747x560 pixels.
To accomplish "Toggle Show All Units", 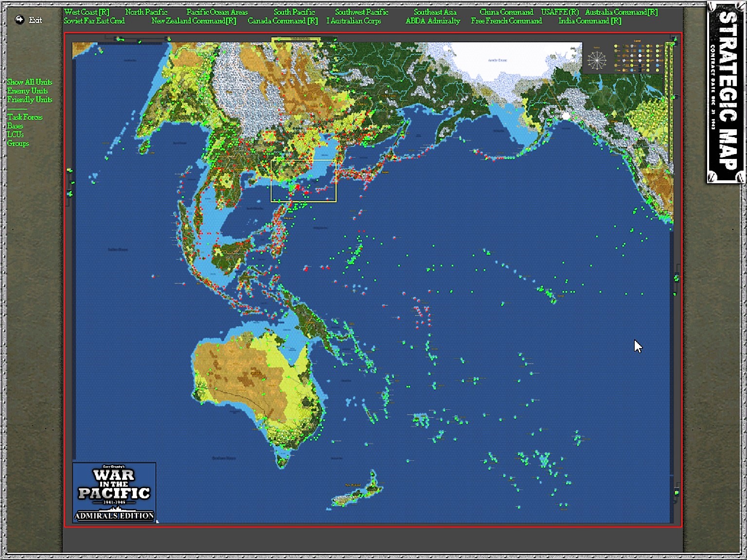I will [x=30, y=82].
